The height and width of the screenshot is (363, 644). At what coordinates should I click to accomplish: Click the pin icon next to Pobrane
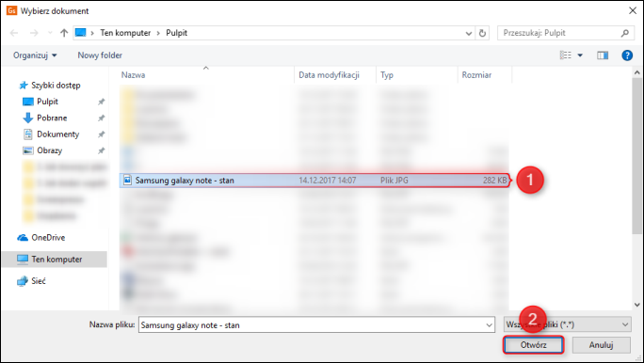point(101,118)
